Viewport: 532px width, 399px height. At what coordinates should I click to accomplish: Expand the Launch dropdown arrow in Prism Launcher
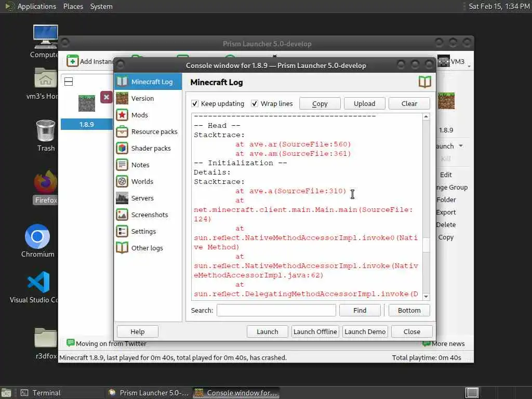(461, 146)
